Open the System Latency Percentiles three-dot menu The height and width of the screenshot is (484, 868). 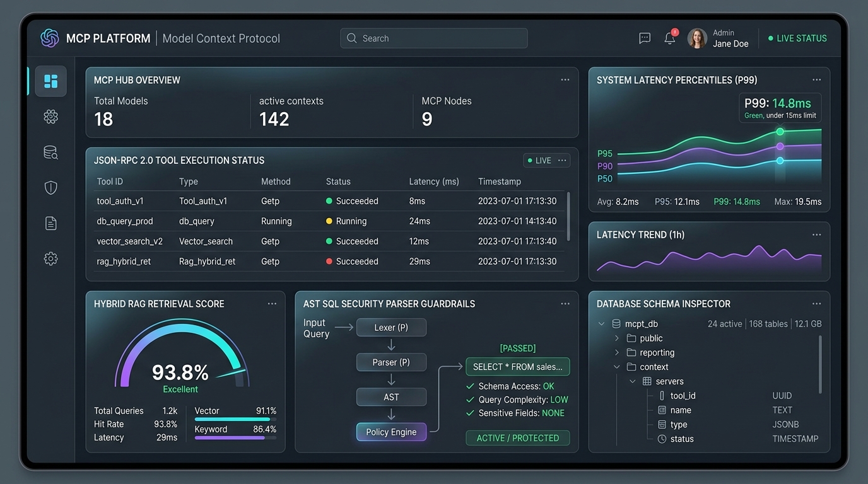pos(817,80)
